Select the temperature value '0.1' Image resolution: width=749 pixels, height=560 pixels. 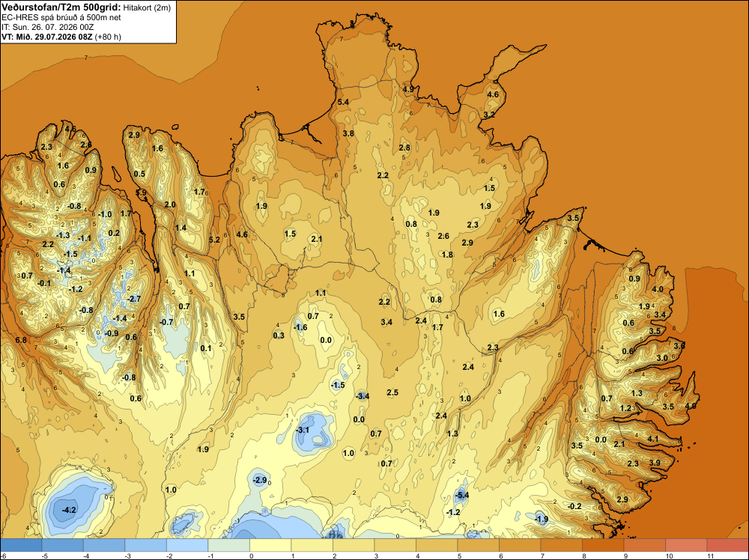coord(206,348)
